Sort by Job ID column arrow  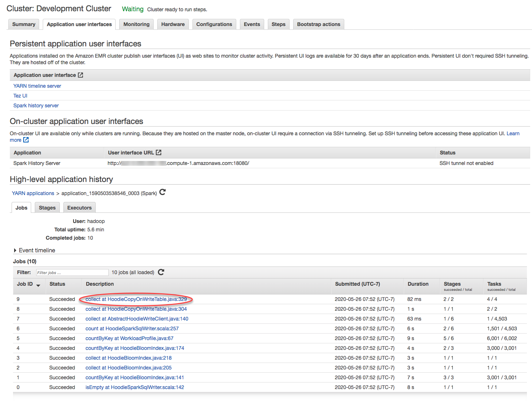38,285
